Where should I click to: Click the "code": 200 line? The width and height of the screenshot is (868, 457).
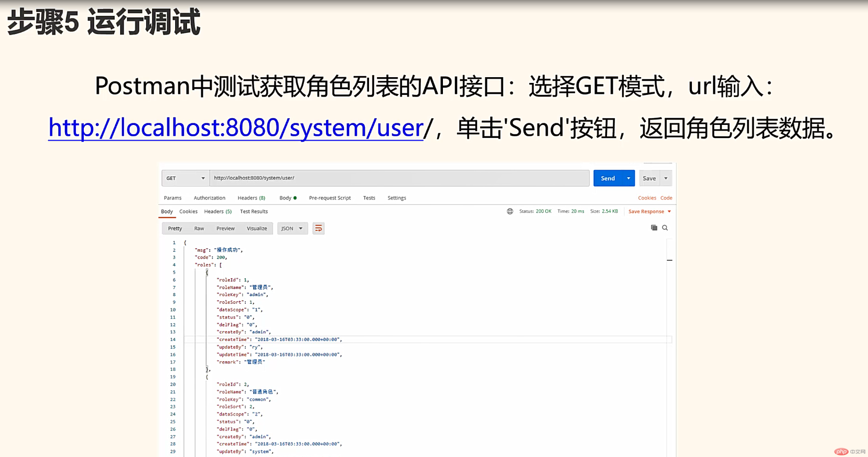click(211, 258)
